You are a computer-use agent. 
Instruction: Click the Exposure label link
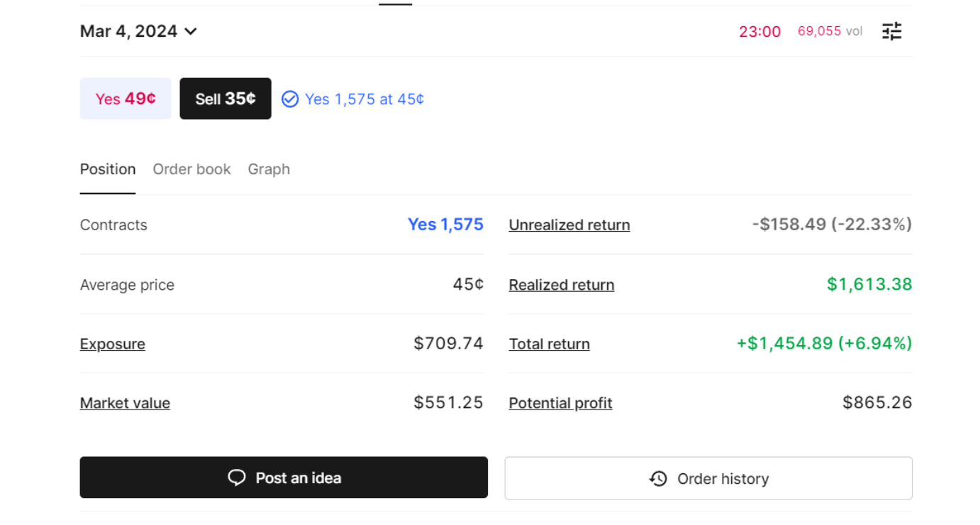[113, 344]
